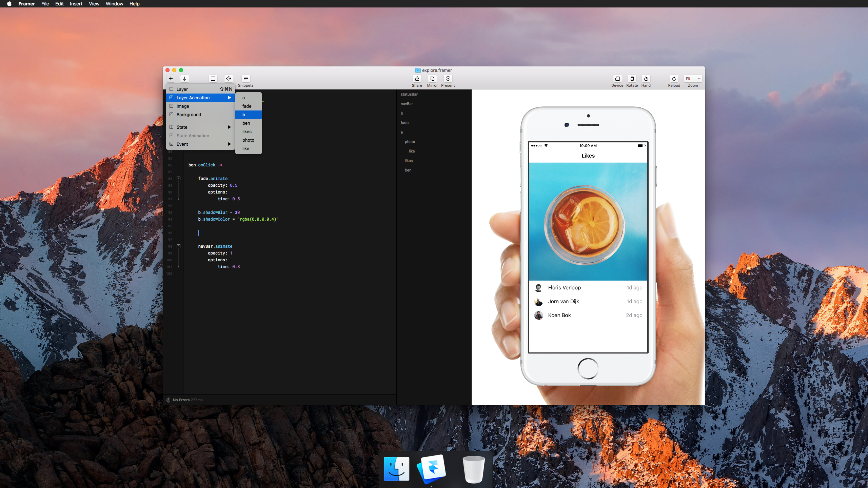Open the Device selector icon
Image resolution: width=868 pixels, height=488 pixels.
coord(617,79)
